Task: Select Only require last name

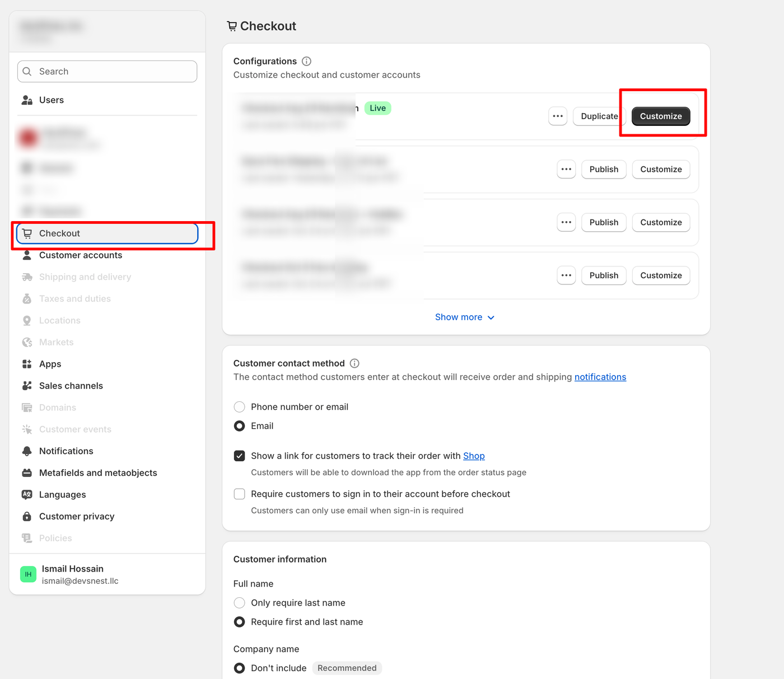Action: coord(239,603)
